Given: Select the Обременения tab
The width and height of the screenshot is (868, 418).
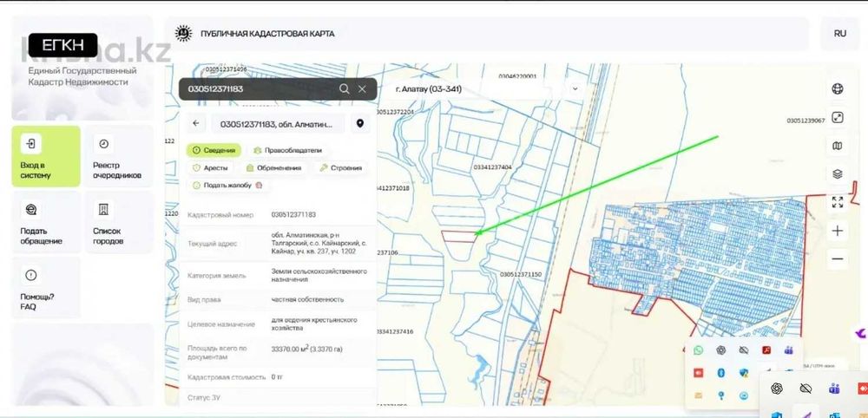Looking at the screenshot, I should tap(274, 168).
